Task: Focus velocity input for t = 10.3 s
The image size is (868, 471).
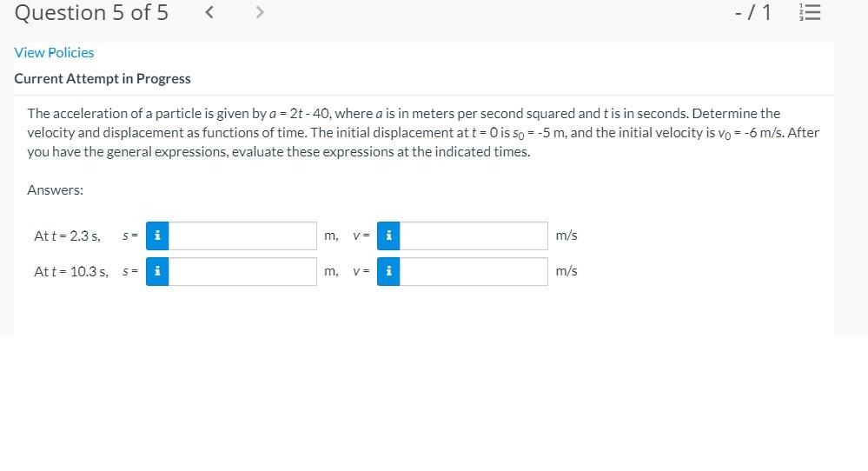Action: click(474, 271)
